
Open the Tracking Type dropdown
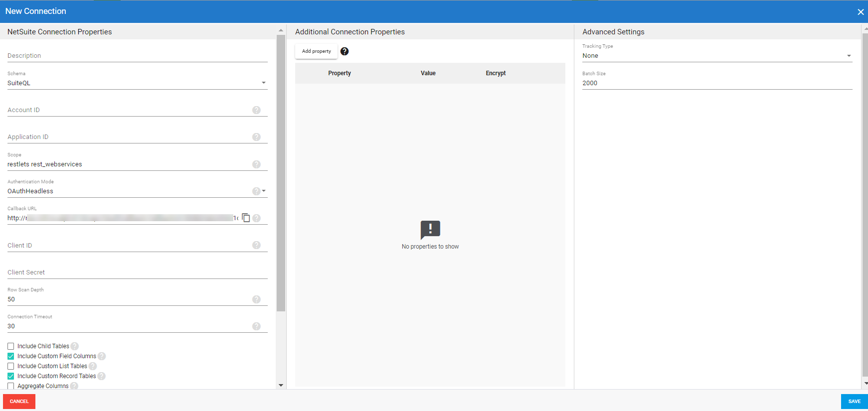point(717,56)
